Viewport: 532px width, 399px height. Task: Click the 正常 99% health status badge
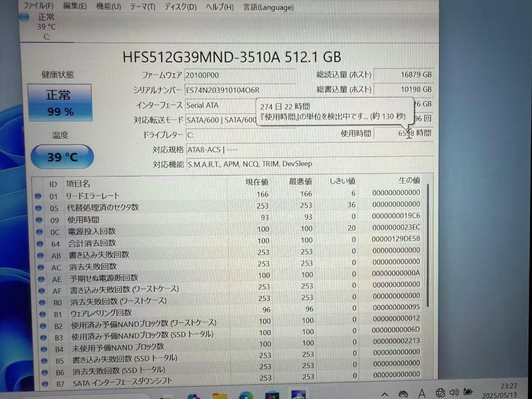point(60,103)
